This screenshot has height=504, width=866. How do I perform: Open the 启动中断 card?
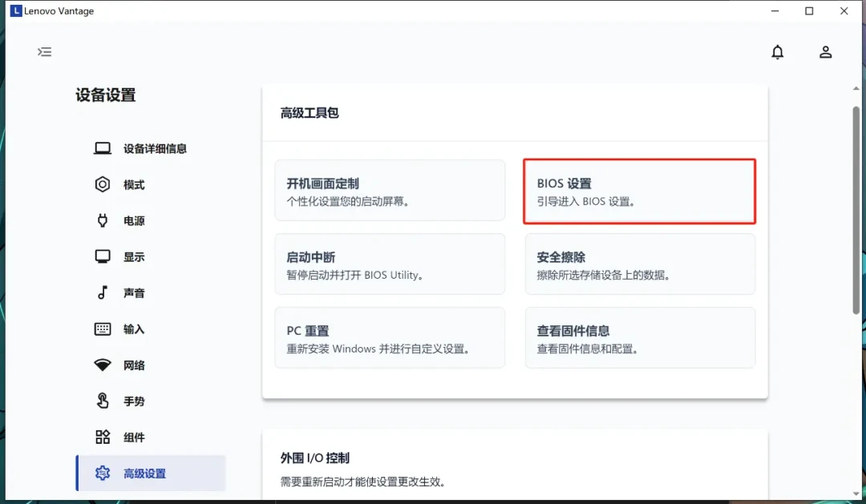pos(390,264)
